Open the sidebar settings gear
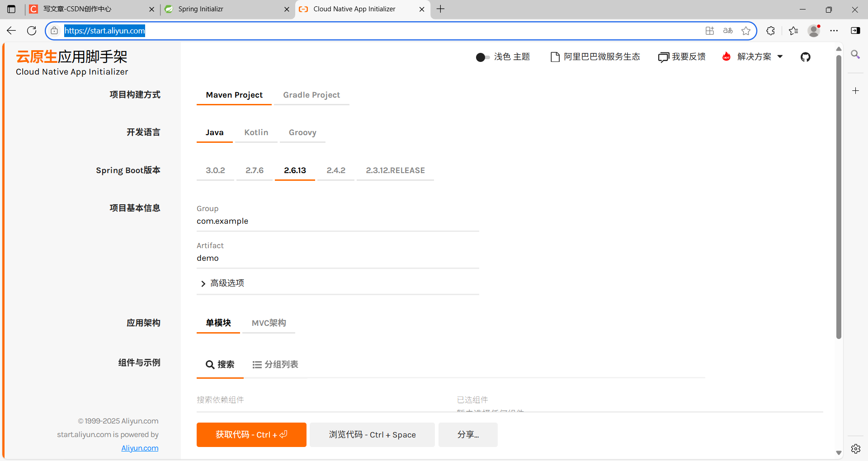The image size is (868, 461). click(855, 449)
